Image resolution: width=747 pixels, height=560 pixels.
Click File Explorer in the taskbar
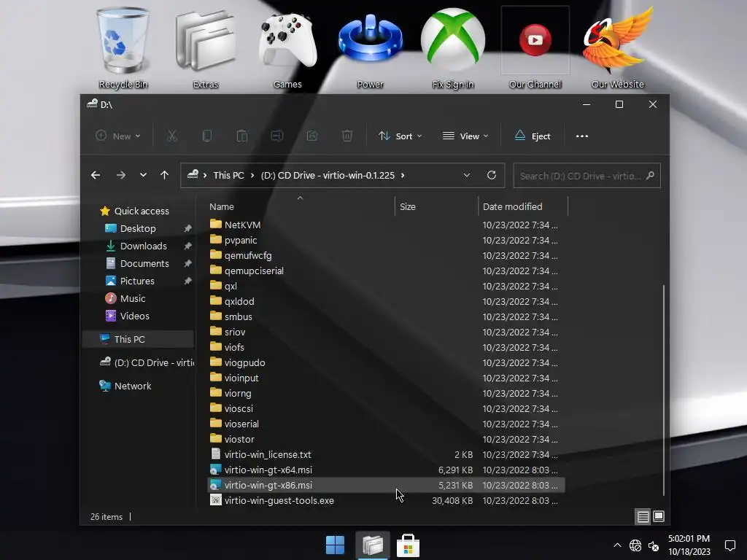pos(373,545)
